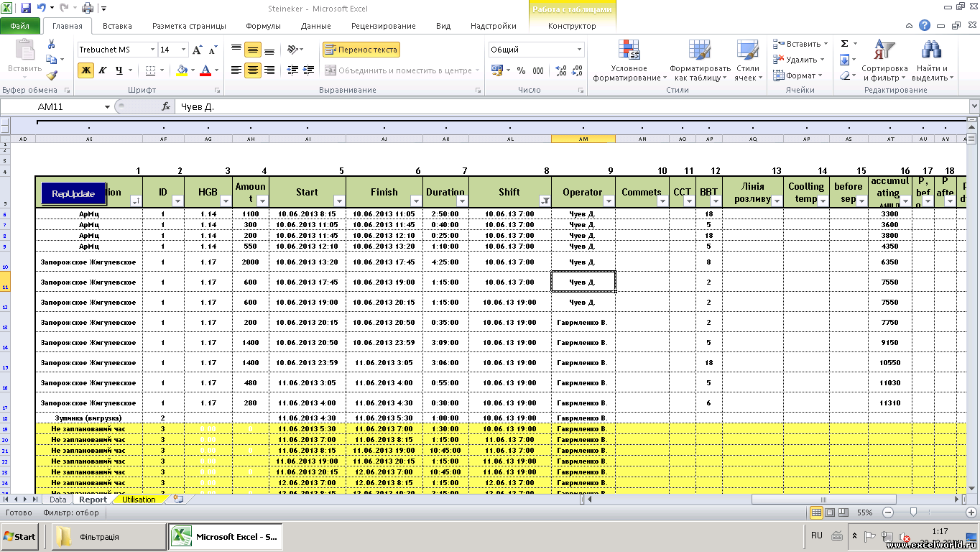Viewport: 980px width, 552px height.
Task: Toggle bold formatting (Ж) off
Action: [86, 70]
